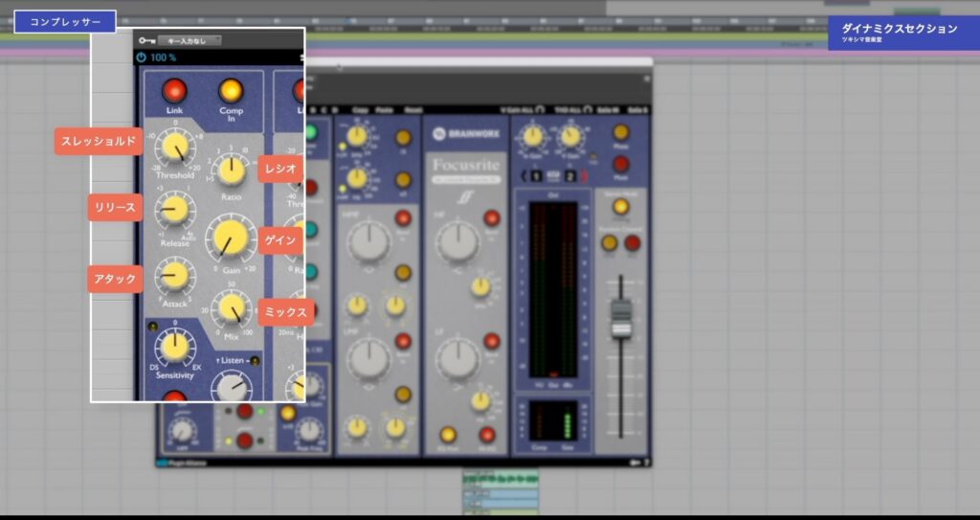This screenshot has height=520, width=980.
Task: Click the 100 % zoom value
Action: click(163, 57)
